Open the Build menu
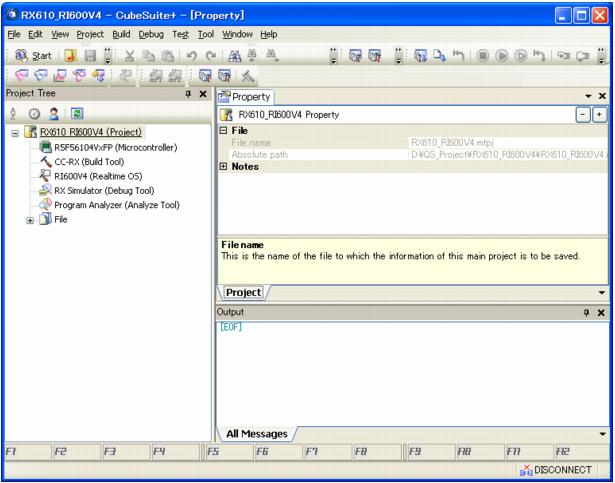The height and width of the screenshot is (483, 615). (123, 33)
